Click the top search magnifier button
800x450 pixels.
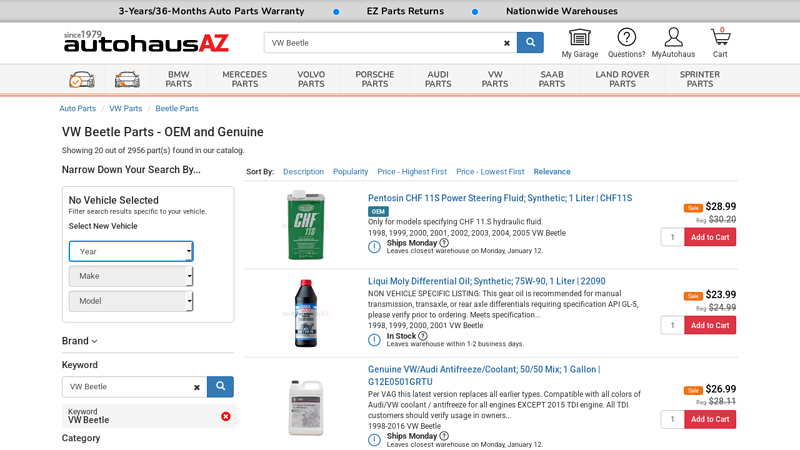[x=530, y=43]
